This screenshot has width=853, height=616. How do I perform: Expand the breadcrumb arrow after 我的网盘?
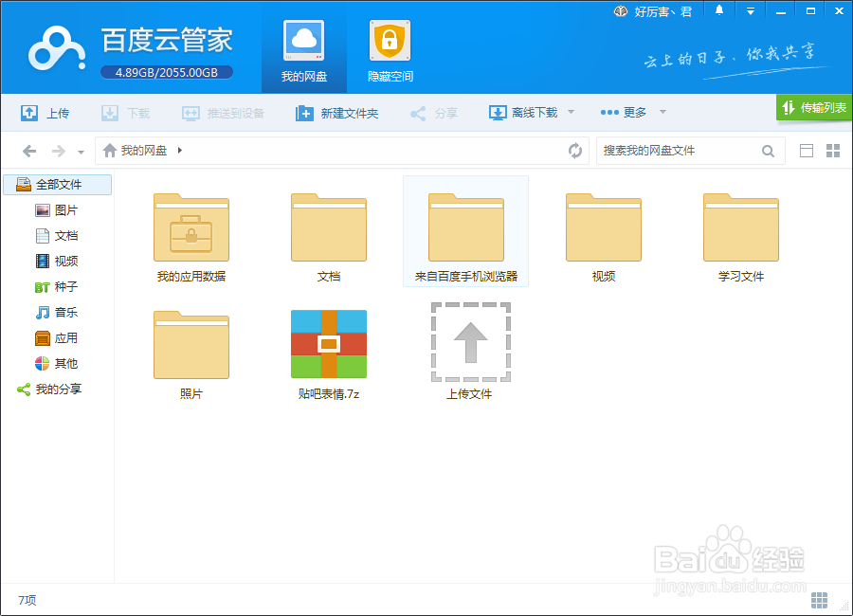coord(179,150)
